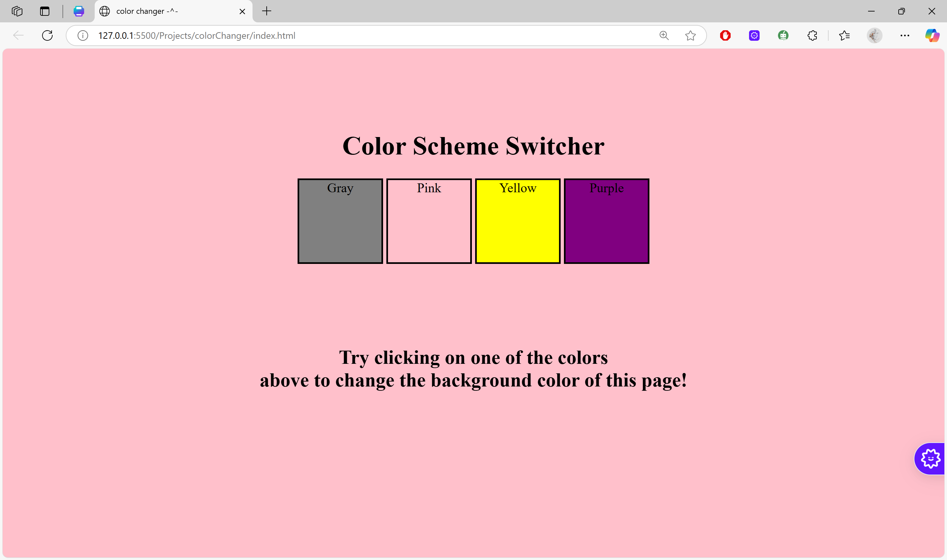Viewport: 947px width, 560px height.
Task: Open the Settings and more menu
Action: 905,35
